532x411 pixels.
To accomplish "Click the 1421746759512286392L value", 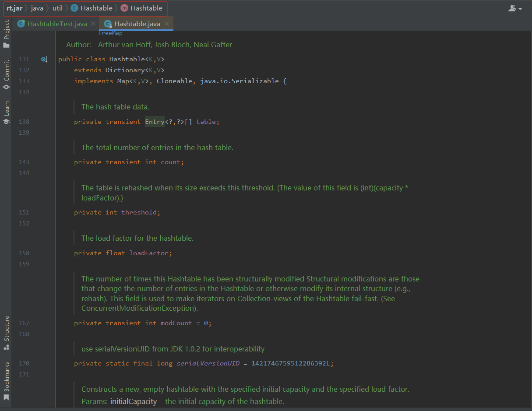I will pos(290,363).
